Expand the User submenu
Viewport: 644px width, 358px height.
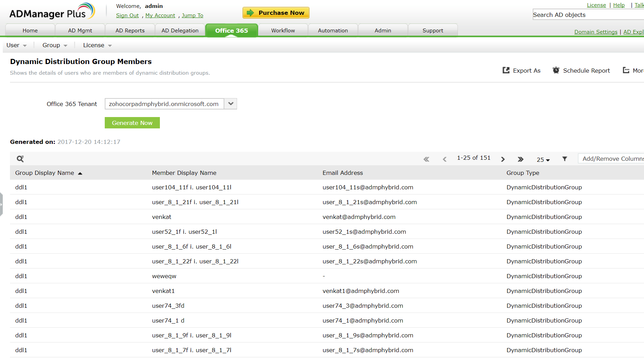(x=17, y=45)
